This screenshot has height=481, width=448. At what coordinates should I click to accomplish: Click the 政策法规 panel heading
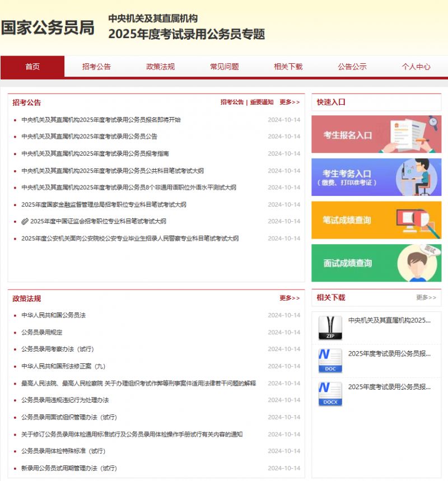(27, 298)
